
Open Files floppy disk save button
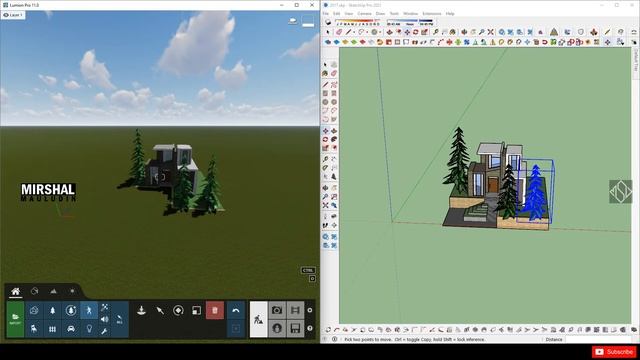click(x=295, y=328)
